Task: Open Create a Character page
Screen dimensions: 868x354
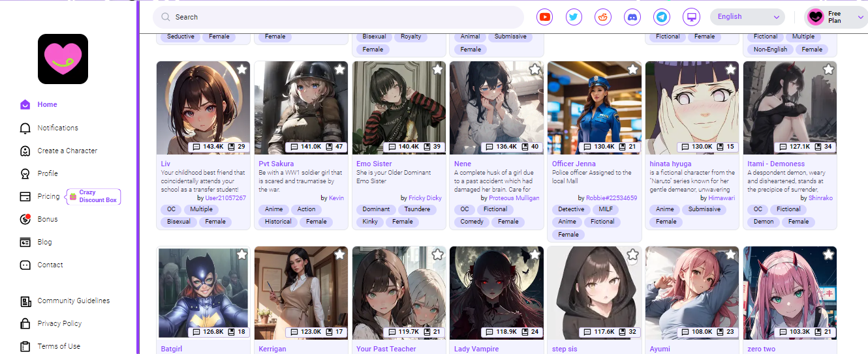Action: [67, 151]
